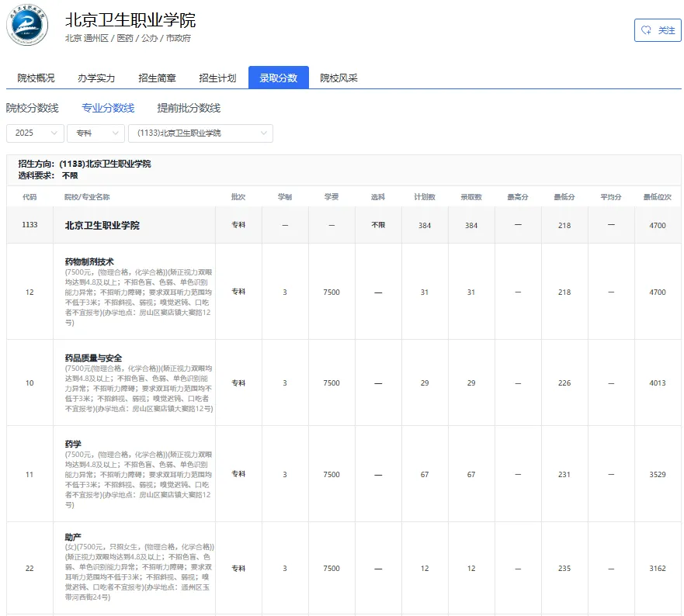This screenshot has height=616, width=684.
Task: Click the 助产 major name
Action: (73, 537)
